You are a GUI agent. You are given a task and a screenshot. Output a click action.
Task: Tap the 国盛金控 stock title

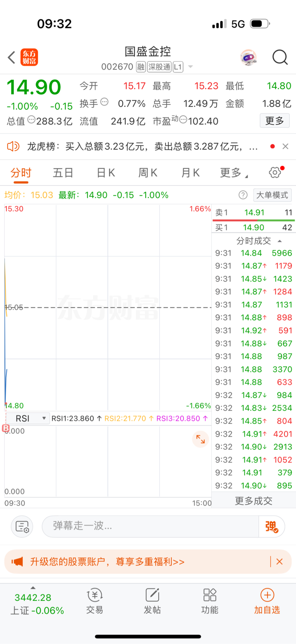click(148, 52)
